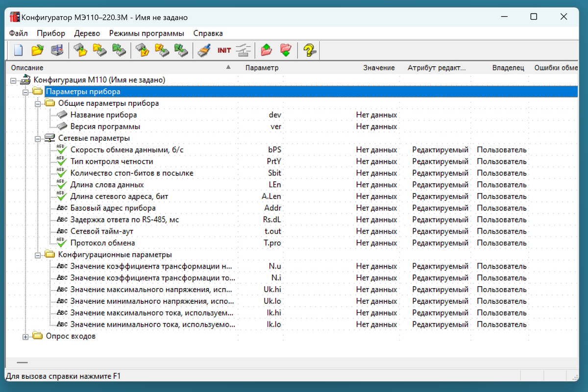
Task: Click the greyed-out switches toolbar icon
Action: 244,50
